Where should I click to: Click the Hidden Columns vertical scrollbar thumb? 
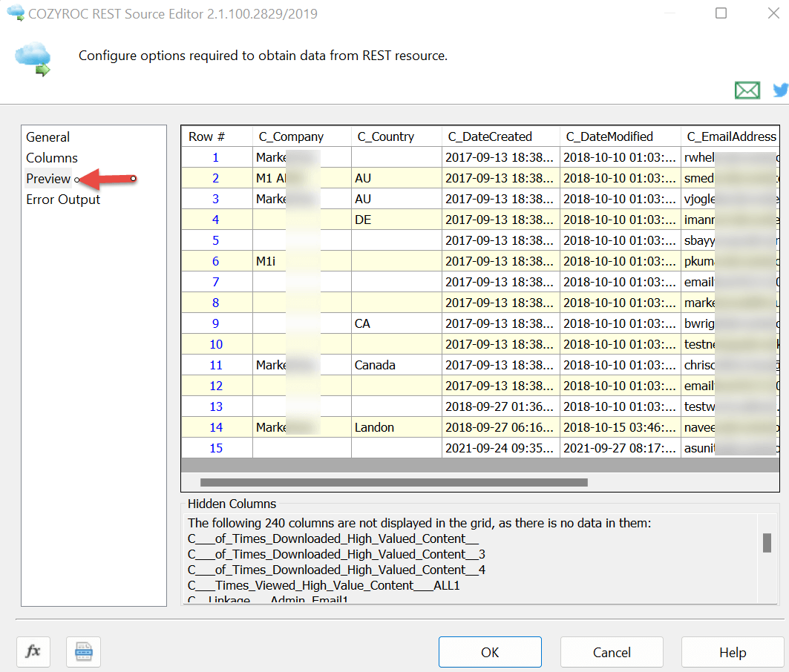[767, 543]
